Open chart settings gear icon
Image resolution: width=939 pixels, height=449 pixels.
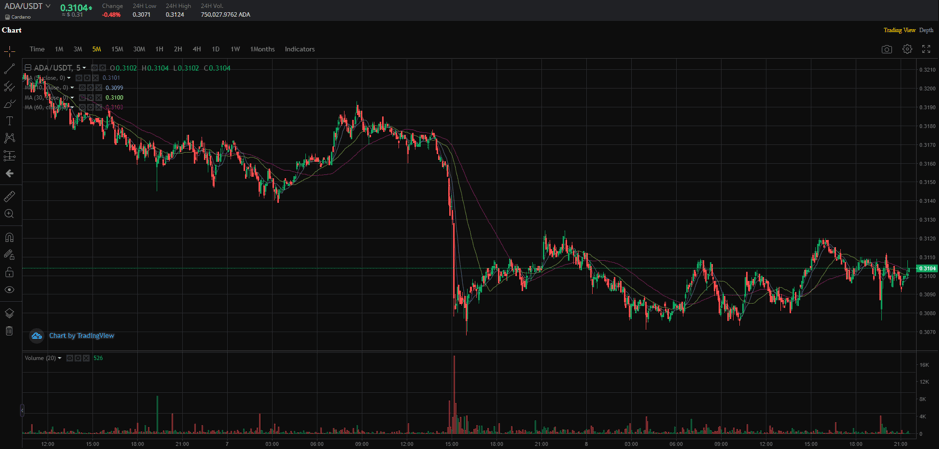(907, 49)
